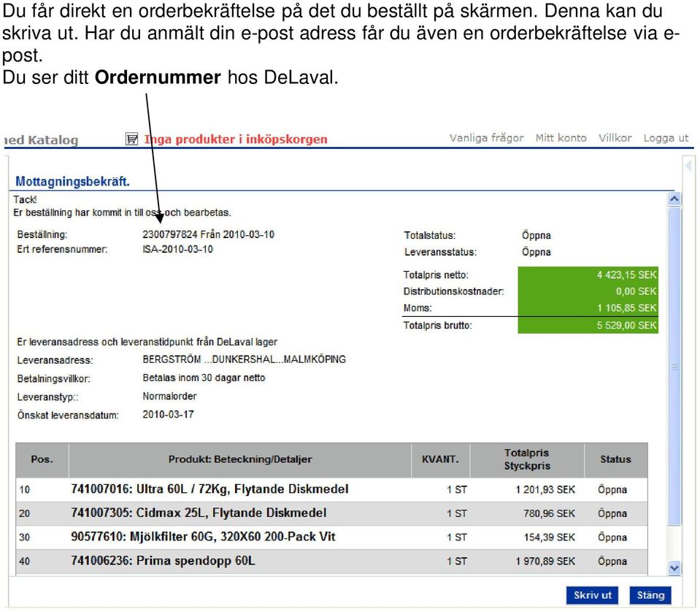Click position number 30
This screenshot has height=612, width=700.
(25, 538)
